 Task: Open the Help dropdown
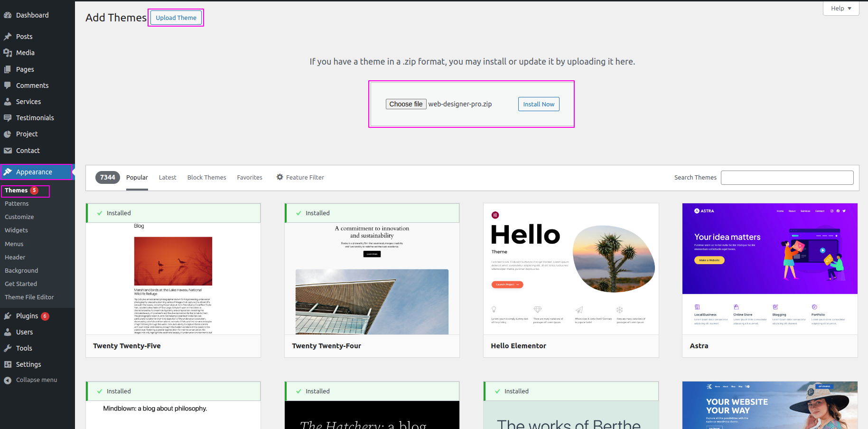click(x=841, y=9)
